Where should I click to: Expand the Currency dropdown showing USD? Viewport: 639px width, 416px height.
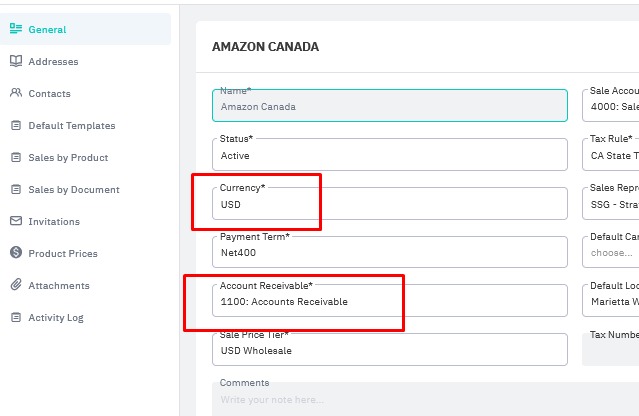[x=389, y=204]
